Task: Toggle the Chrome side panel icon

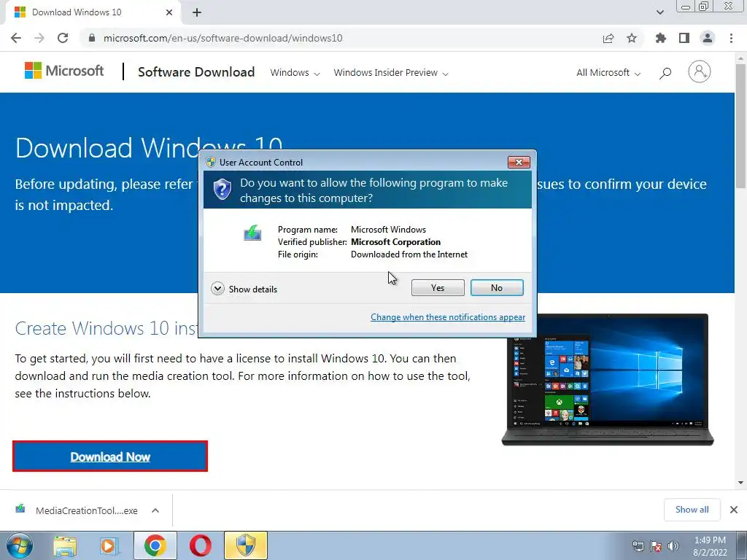Action: 684,38
